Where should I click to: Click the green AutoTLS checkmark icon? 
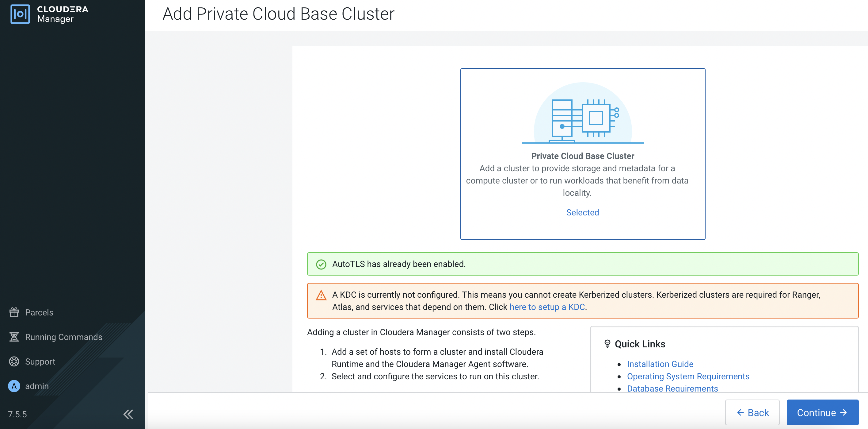click(x=321, y=264)
